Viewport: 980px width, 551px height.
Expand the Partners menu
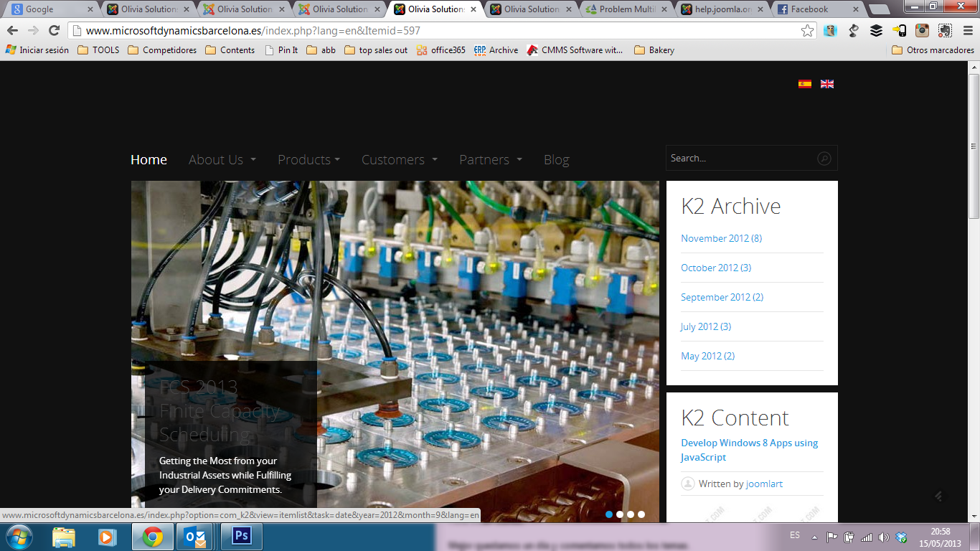491,160
